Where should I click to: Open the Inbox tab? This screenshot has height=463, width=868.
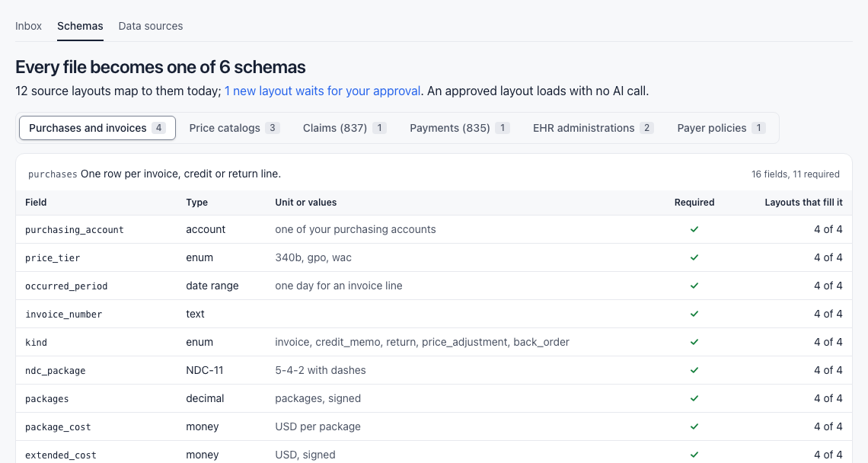(28, 26)
